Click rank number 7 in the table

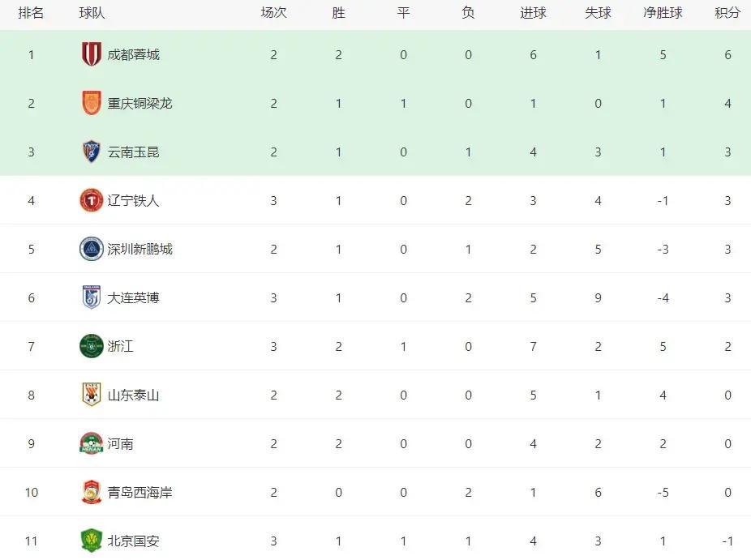coord(31,346)
